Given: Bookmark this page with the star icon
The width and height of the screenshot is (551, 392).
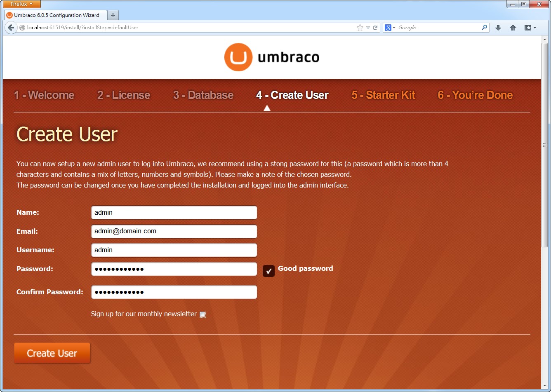Looking at the screenshot, I should [360, 28].
